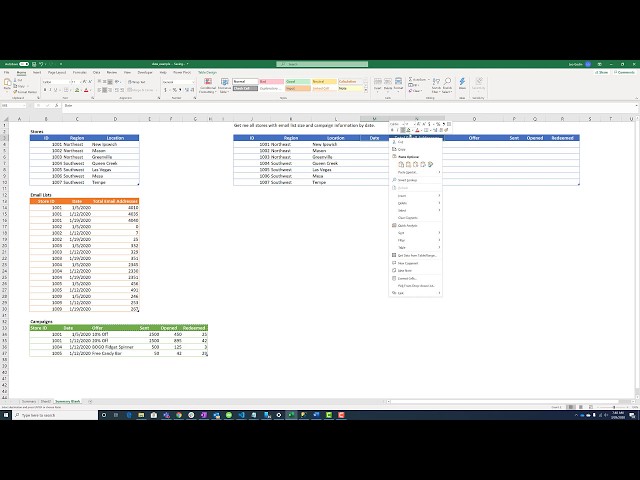This screenshot has height=480, width=640.
Task: Click the Insert Function fx icon
Action: click(x=56, y=106)
